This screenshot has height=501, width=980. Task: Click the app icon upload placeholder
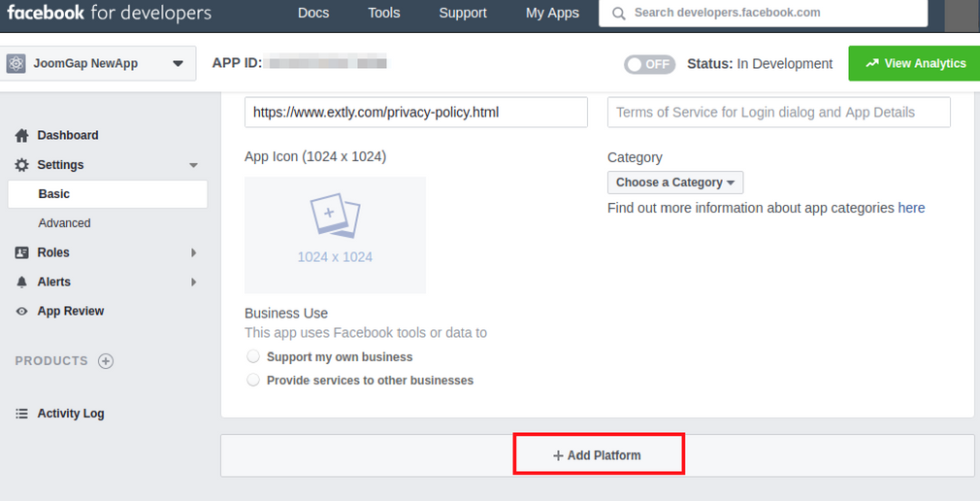(335, 235)
